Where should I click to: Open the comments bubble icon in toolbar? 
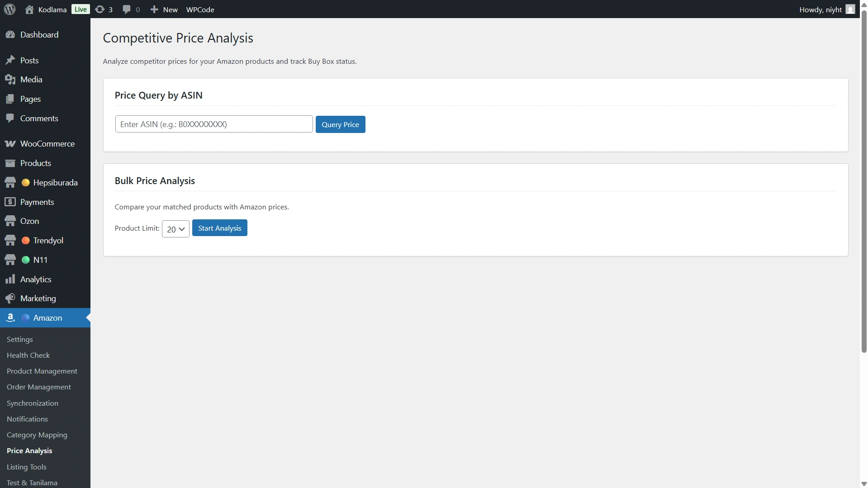point(127,9)
